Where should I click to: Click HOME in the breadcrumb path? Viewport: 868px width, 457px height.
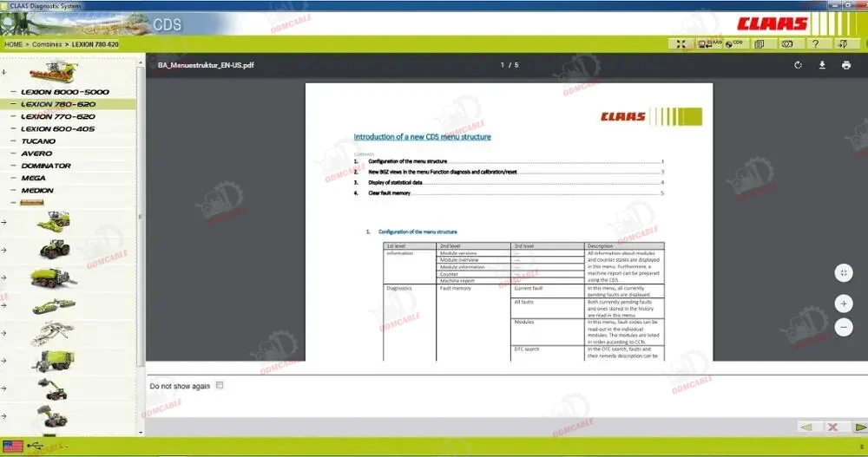[x=14, y=43]
